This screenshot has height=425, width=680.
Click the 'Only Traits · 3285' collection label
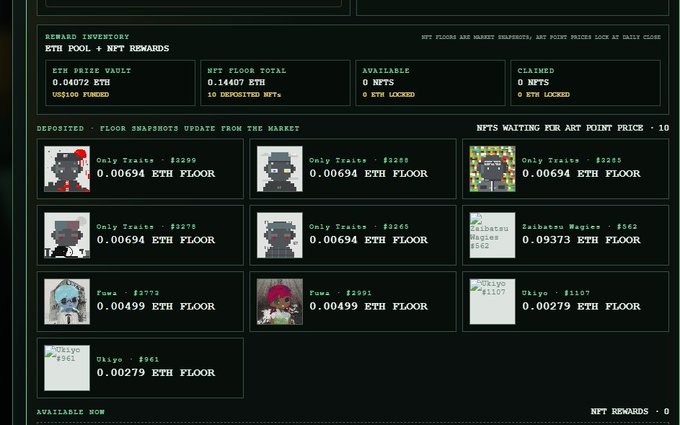[572, 160]
